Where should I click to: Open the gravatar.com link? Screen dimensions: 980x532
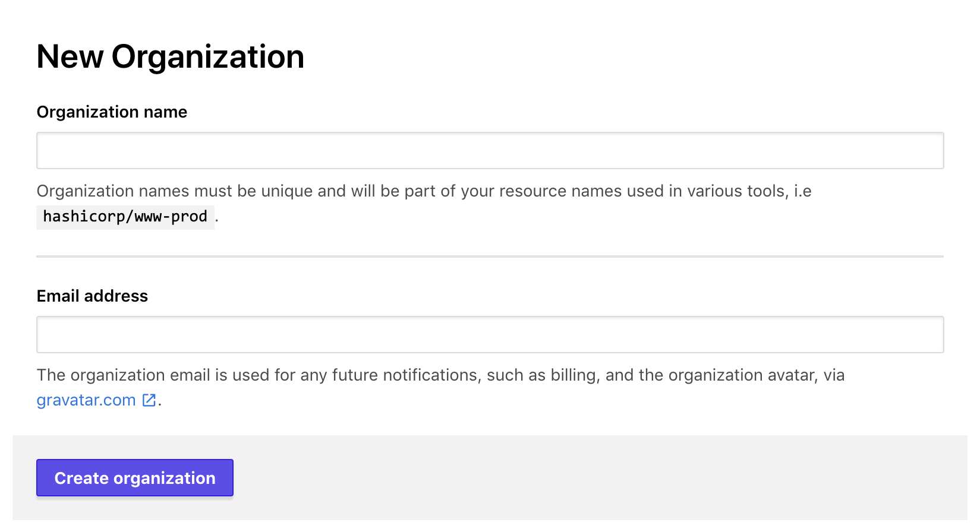[x=86, y=400]
